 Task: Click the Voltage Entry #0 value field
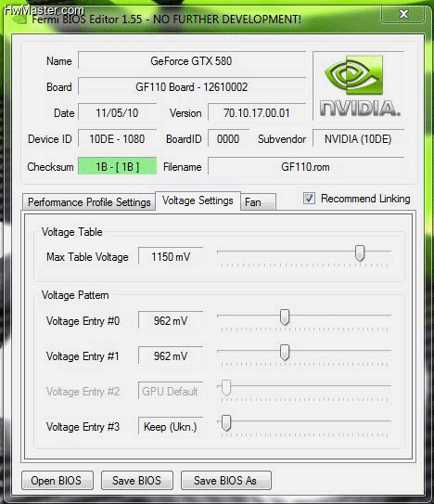[171, 320]
